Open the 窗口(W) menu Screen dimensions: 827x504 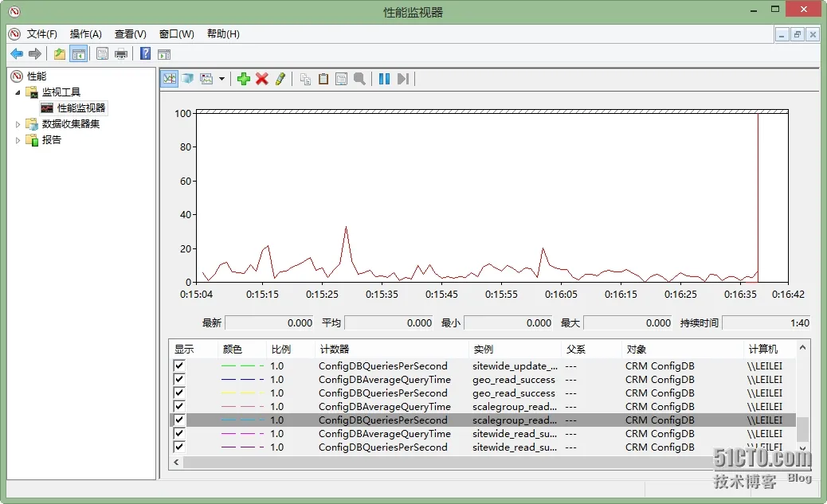click(x=177, y=33)
